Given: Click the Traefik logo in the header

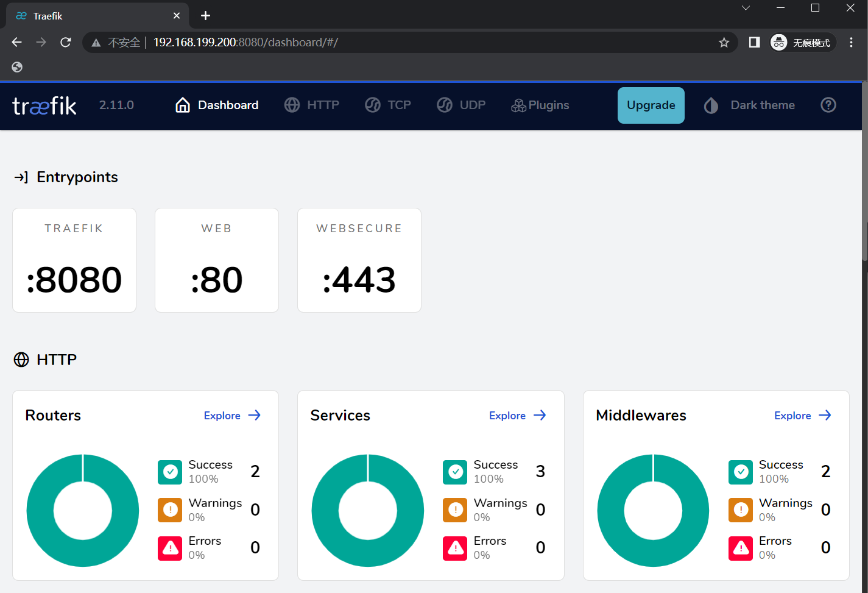Looking at the screenshot, I should pos(44,105).
